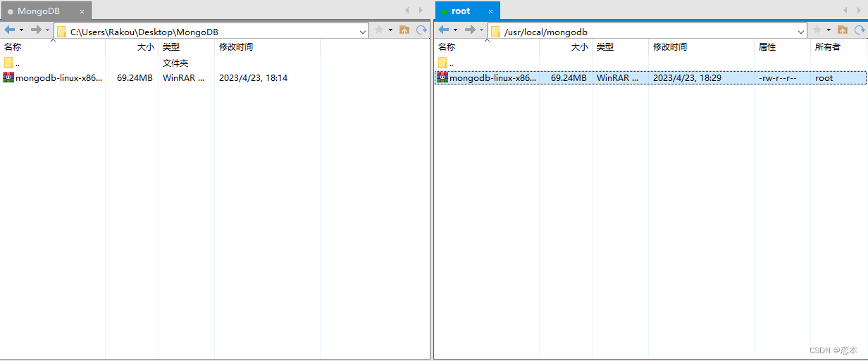Click the local path field C:\Users\Rakou\Desktop\MongoDB
The width and height of the screenshot is (868, 361).
coord(211,32)
